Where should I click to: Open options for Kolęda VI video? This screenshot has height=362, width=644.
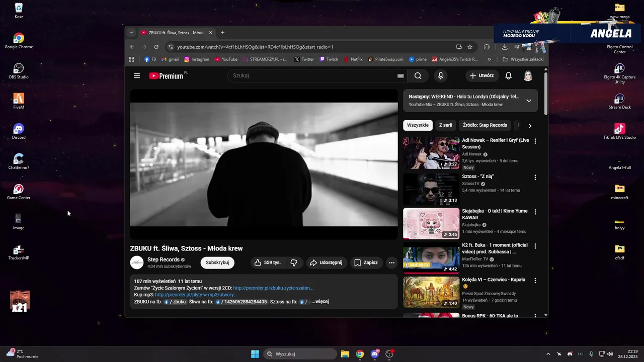pos(535,281)
